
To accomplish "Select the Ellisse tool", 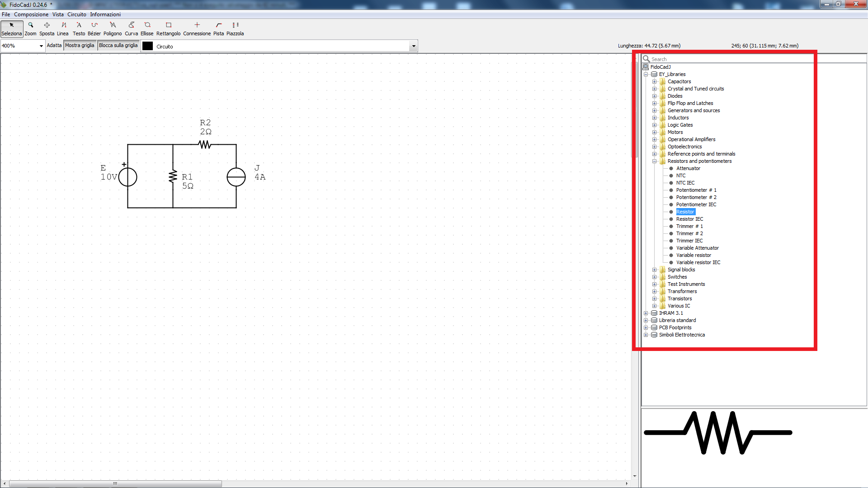I will (x=147, y=28).
